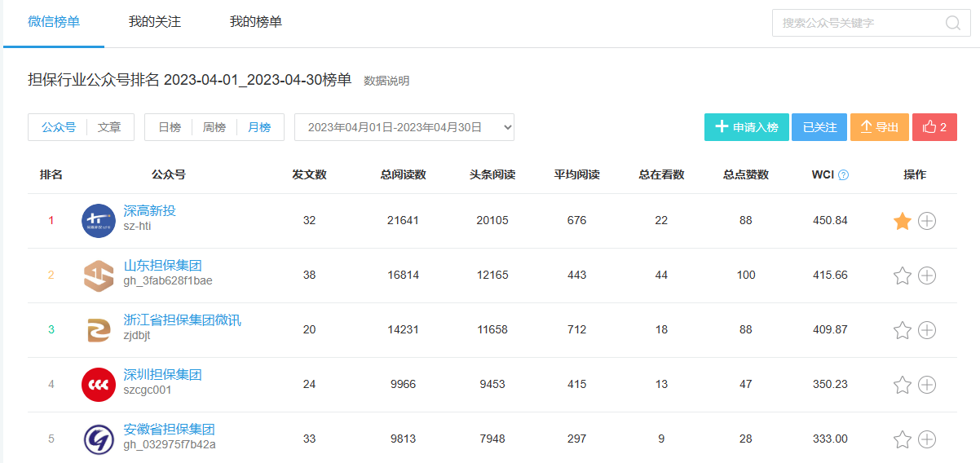This screenshot has width=980, height=463.
Task: Click the 总阅读数 column header
Action: [404, 174]
